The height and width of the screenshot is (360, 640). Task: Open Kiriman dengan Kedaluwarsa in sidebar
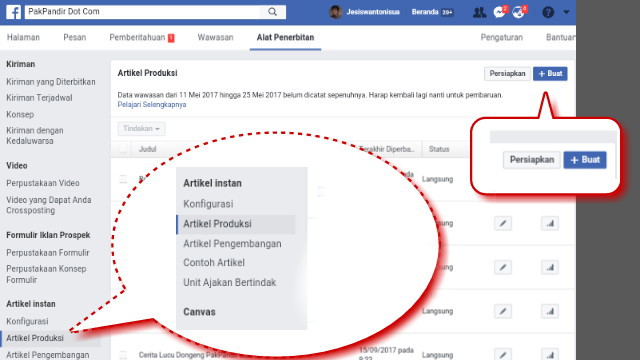(x=35, y=136)
